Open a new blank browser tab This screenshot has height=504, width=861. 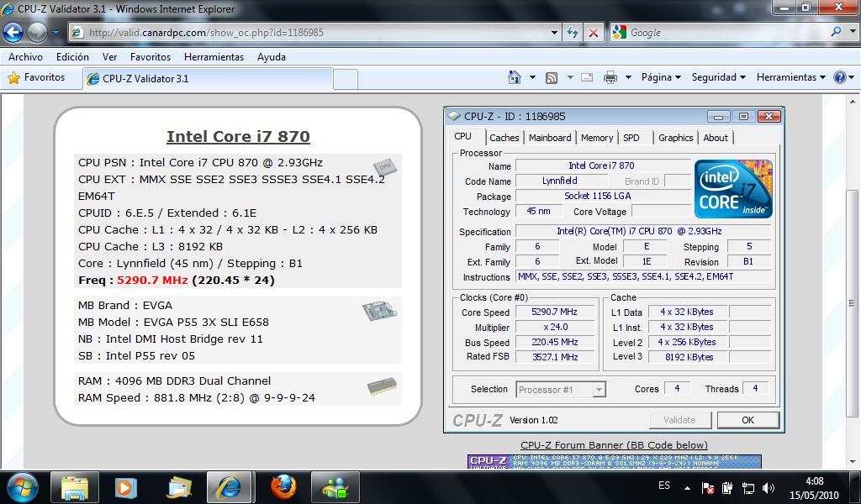pos(346,79)
